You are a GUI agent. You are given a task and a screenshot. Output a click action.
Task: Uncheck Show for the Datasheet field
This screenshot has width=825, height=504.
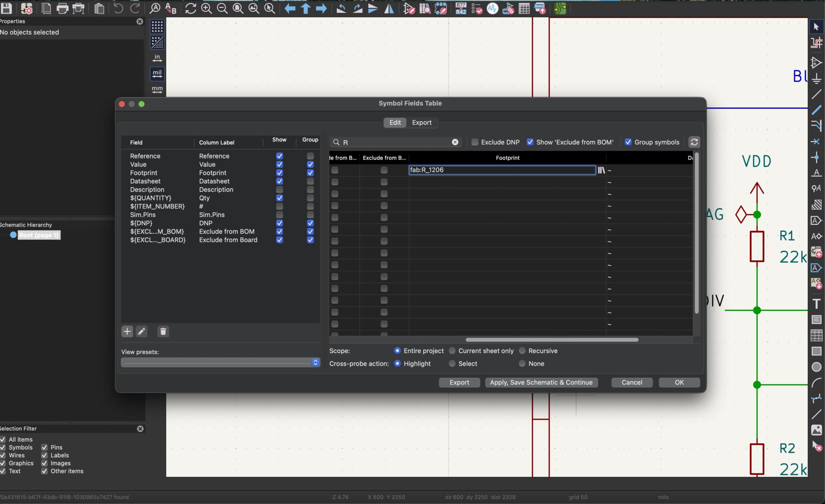[x=280, y=181]
